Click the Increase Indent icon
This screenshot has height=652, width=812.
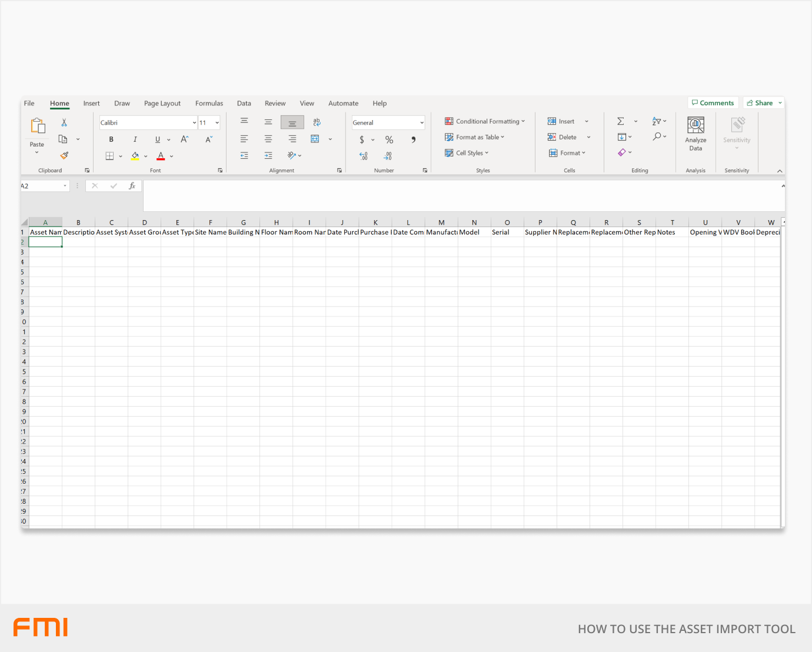[268, 155]
